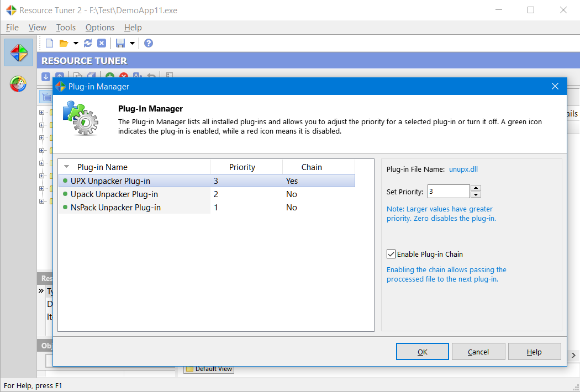Select the Upack Unpacker Plug-in row
This screenshot has height=392, width=580.
click(x=207, y=194)
